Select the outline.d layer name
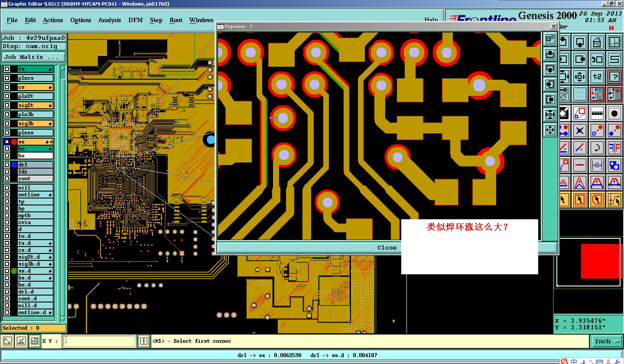This screenshot has width=624, height=364. [x=35, y=312]
